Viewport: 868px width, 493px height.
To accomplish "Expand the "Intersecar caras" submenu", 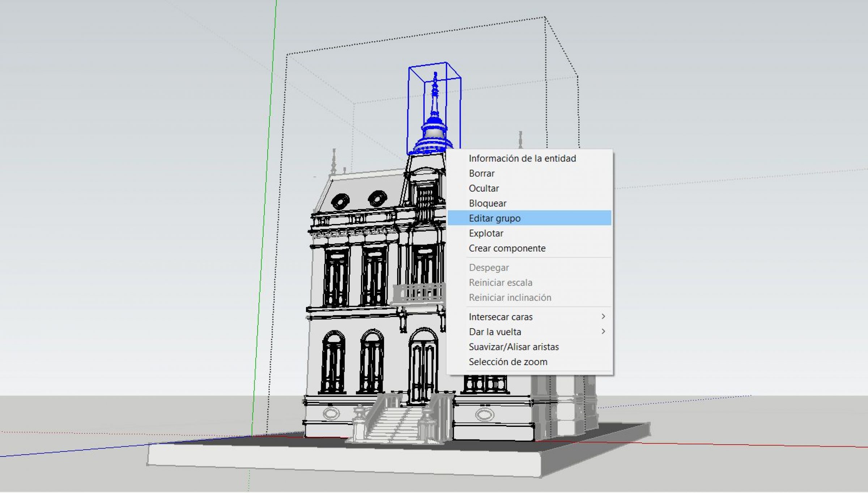I will click(x=501, y=317).
